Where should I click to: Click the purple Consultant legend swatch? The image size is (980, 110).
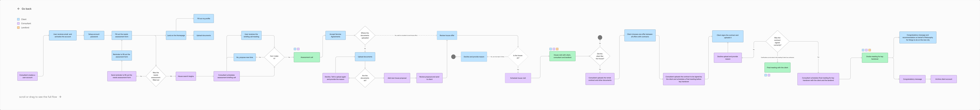[x=18, y=24]
